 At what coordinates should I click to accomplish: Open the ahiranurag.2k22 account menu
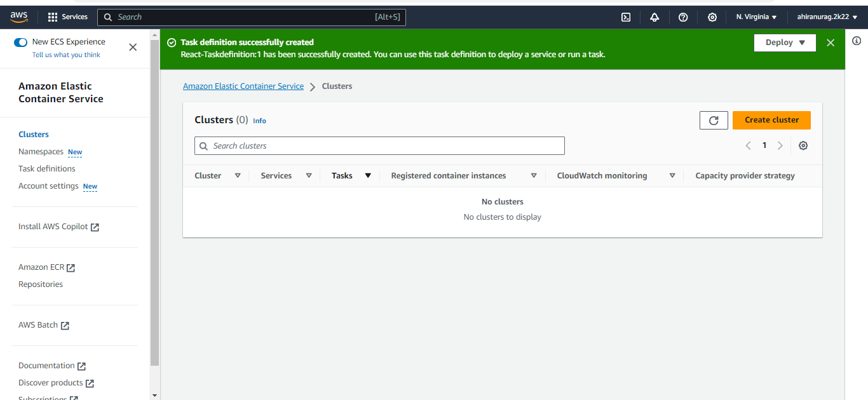[x=827, y=17]
